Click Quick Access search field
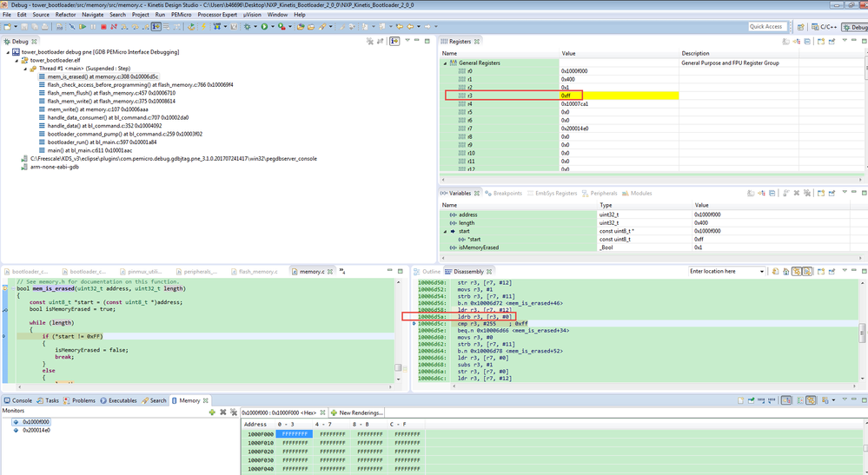Screen dimensions: 868x475 click(765, 27)
